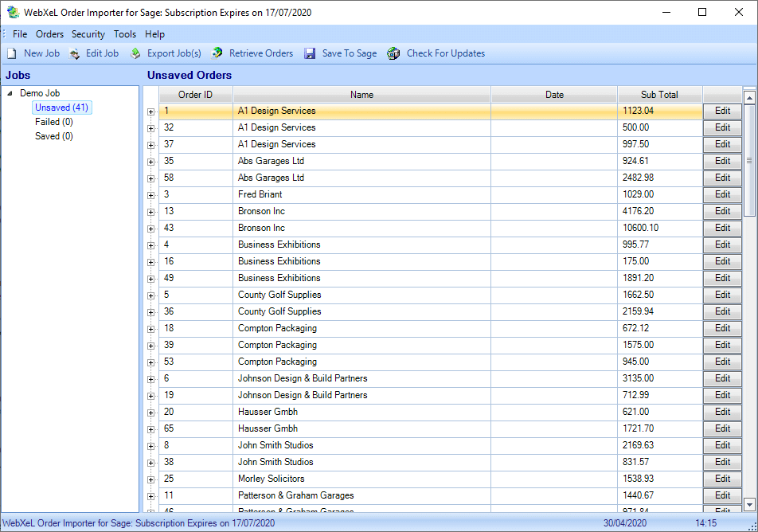Click the Unsaved Orders heading

tap(189, 75)
